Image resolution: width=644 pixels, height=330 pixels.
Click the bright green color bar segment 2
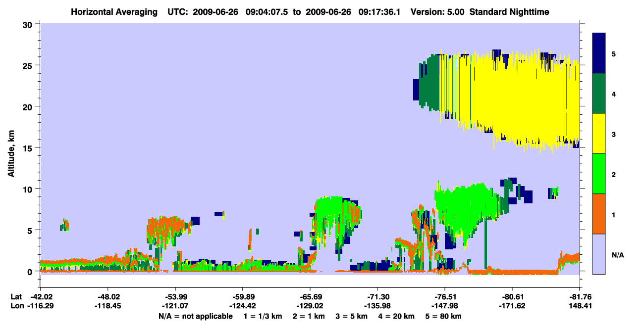tap(599, 174)
